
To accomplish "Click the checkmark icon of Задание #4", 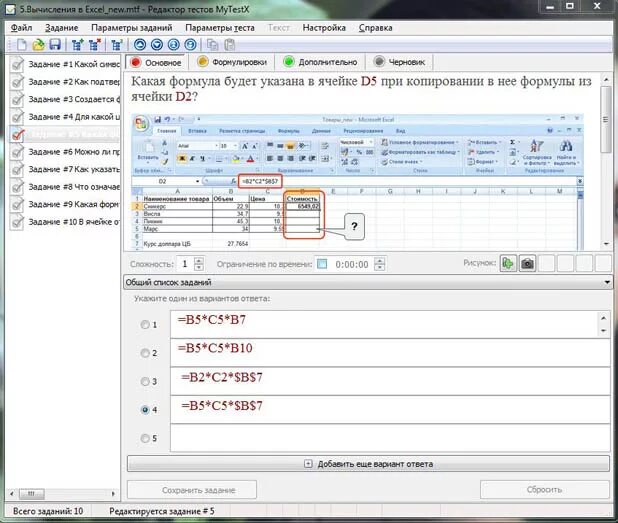I will point(17,117).
